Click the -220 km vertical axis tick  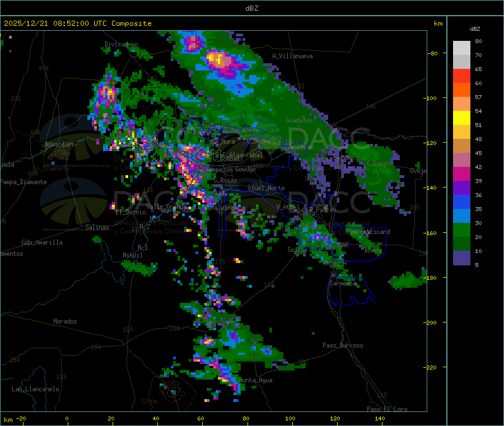431,368
